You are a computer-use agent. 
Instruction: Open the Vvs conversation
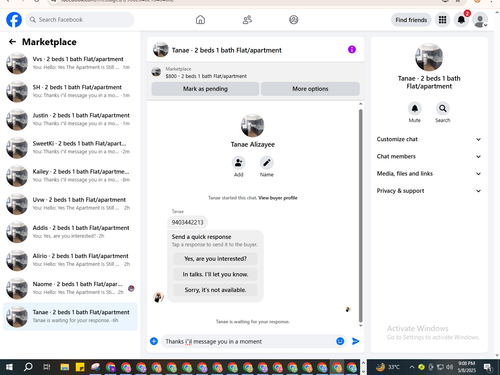(x=70, y=63)
